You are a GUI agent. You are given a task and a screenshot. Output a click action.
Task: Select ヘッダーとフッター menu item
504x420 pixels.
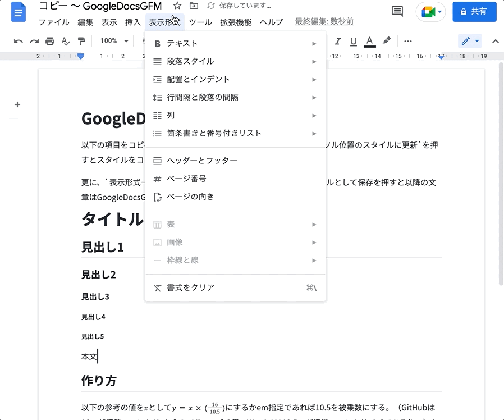click(235, 161)
